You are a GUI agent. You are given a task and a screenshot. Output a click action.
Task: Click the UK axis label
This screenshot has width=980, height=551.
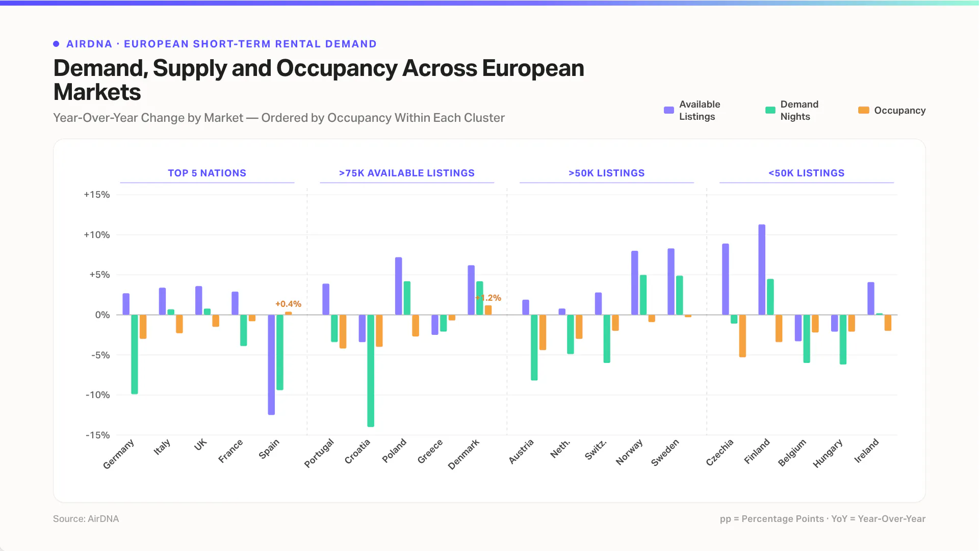coord(200,444)
